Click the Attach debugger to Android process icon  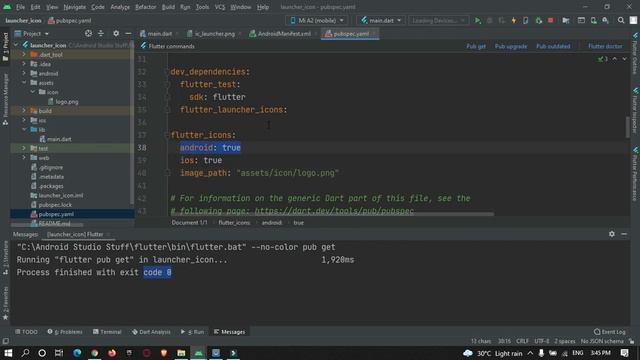[x=538, y=20]
